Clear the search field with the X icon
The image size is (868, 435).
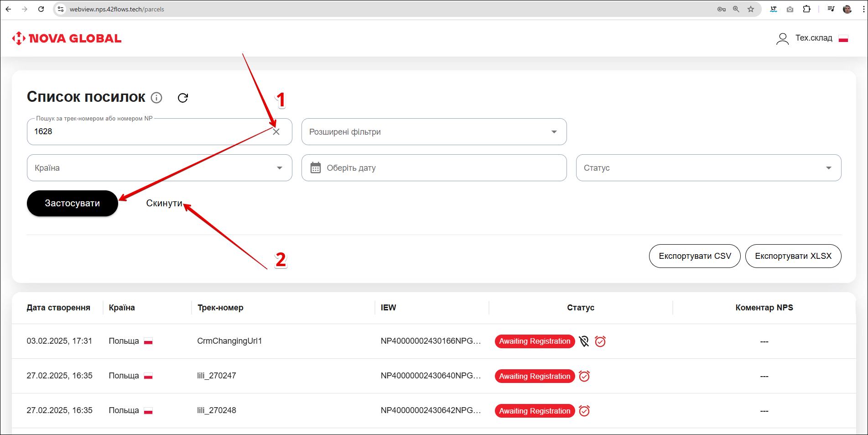[x=276, y=132]
